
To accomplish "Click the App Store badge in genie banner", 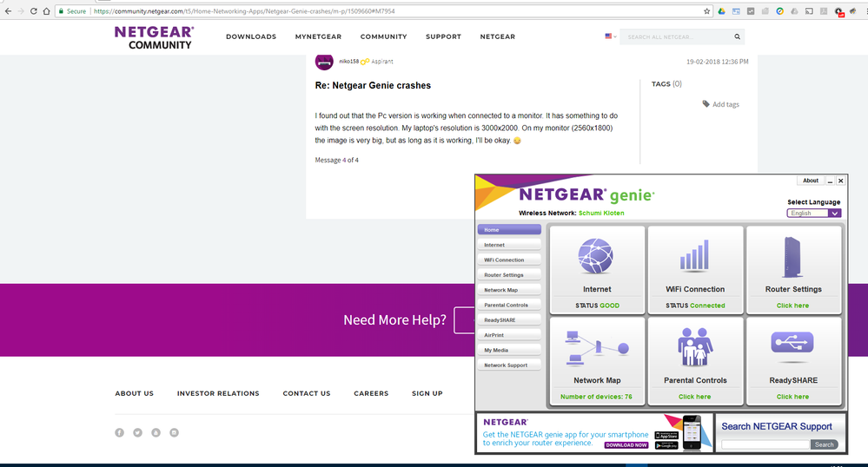I will pos(666,436).
